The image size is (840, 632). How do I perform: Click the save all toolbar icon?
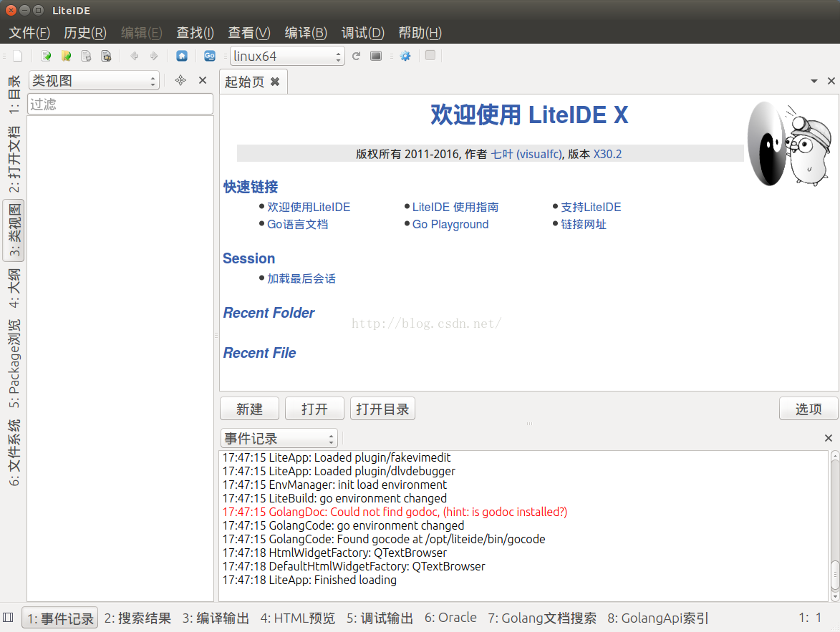[x=107, y=57]
